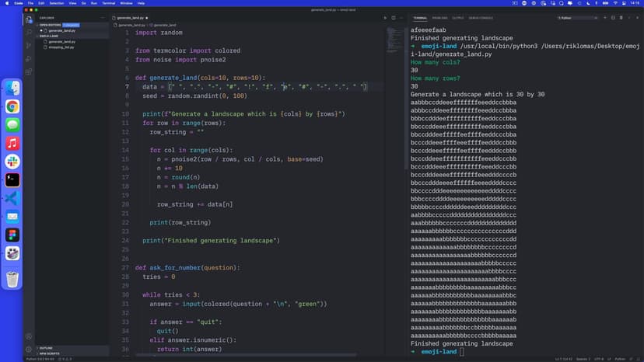Expand the NPM SCRIPTS section
The image size is (644, 362).
coord(48,353)
